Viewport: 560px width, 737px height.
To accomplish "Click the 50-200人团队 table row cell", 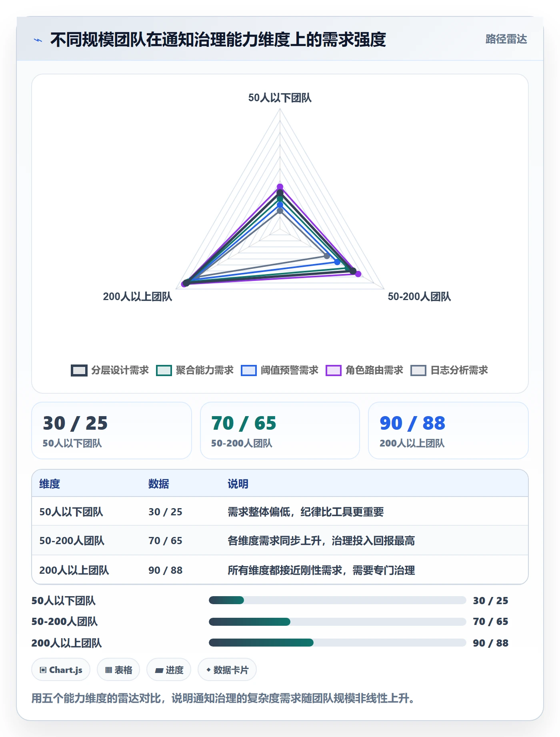I will click(x=72, y=541).
